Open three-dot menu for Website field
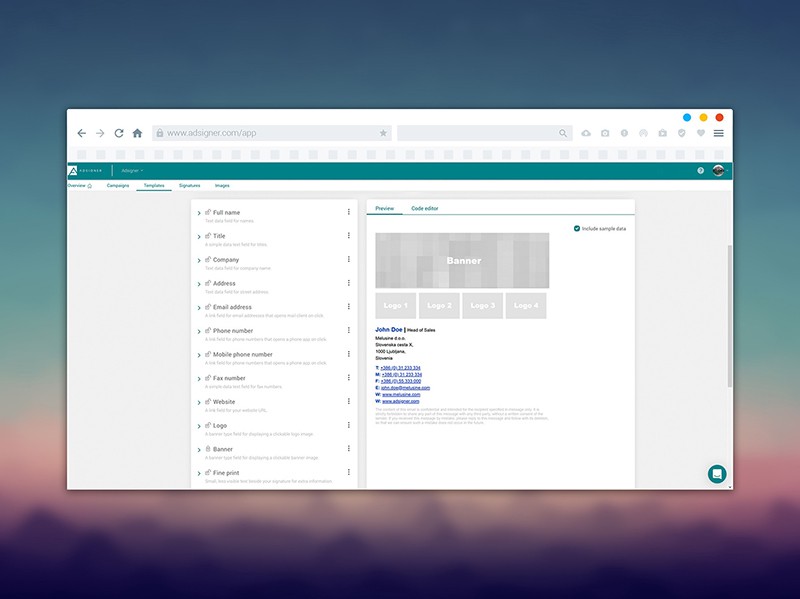 click(x=348, y=401)
